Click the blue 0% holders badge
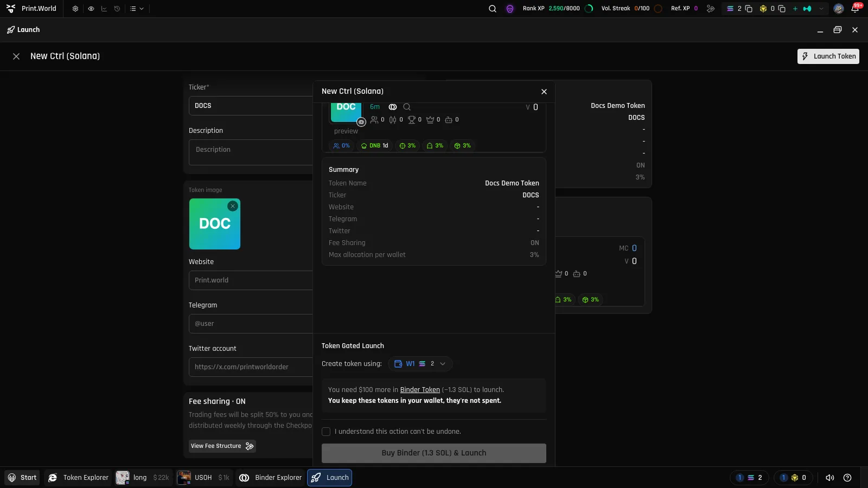The width and height of the screenshot is (868, 488). coord(341,146)
